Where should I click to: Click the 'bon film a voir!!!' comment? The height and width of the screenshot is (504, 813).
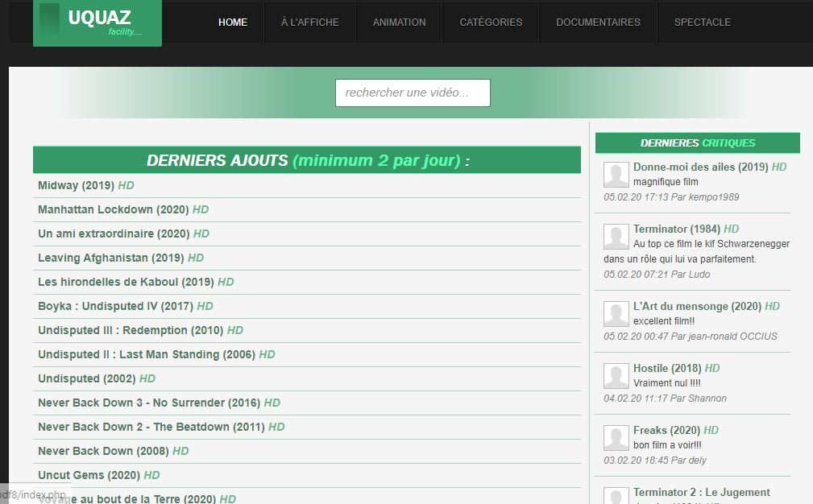(667, 445)
